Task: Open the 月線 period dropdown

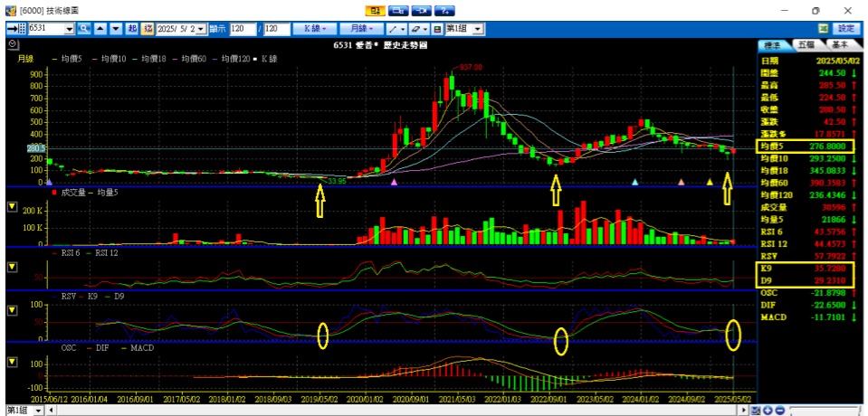Action: pyautogui.click(x=364, y=29)
